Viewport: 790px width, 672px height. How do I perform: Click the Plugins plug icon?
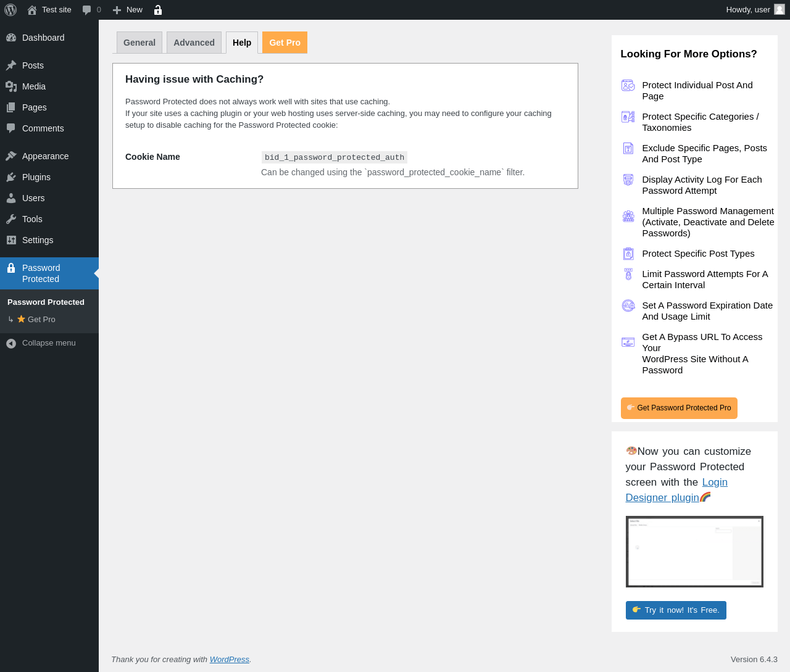pyautogui.click(x=11, y=177)
